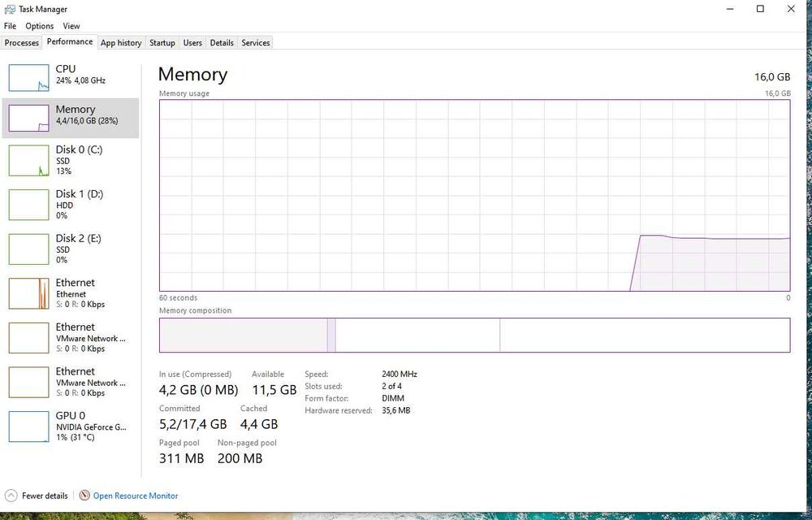Click the Cached 4,4 GB value
Screen dimensions: 812x520
(x=259, y=424)
